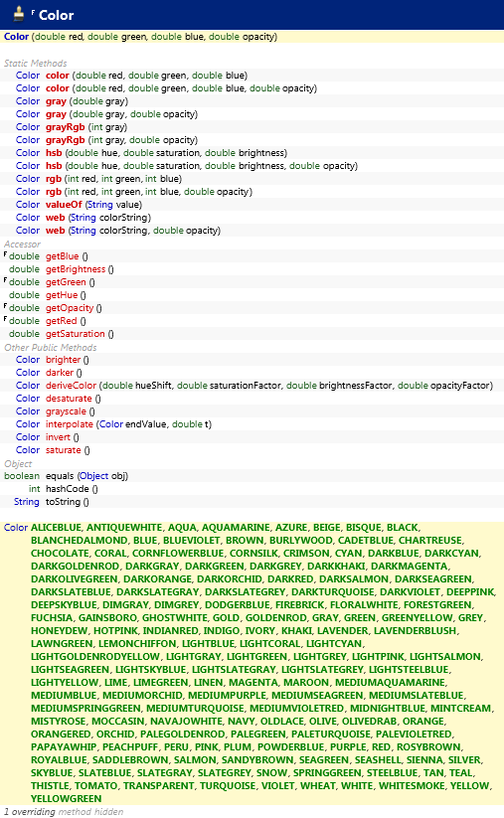Open hsb method with hue, saturation, brightness only
Viewport: 504px width, 818px height.
click(x=54, y=153)
